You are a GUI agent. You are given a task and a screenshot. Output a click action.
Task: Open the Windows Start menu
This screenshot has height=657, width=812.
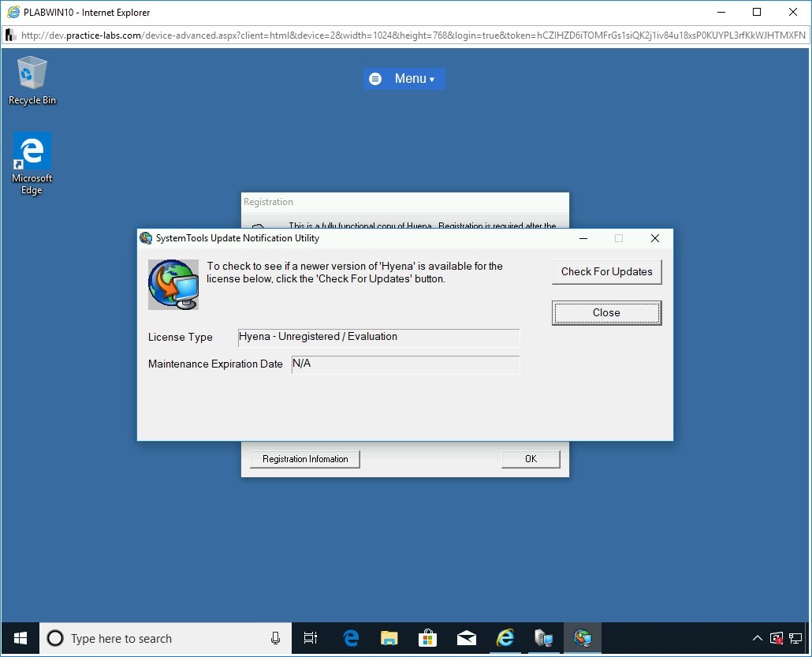(x=20, y=638)
